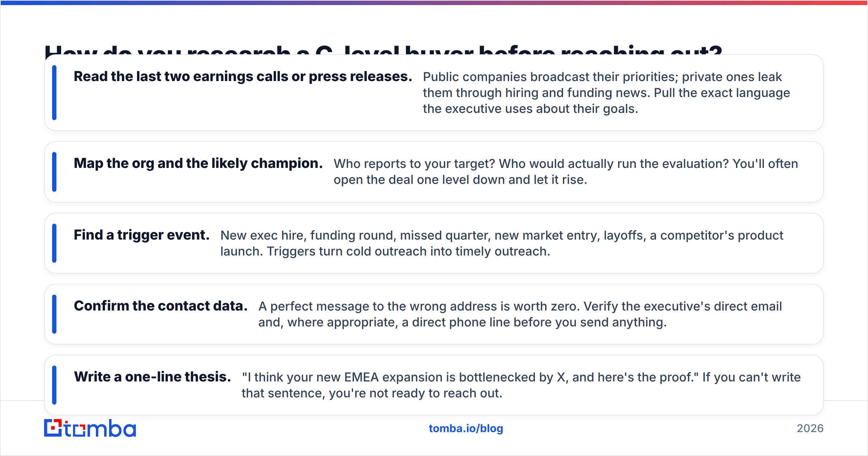Image resolution: width=868 pixels, height=456 pixels.
Task: Open the tomba.io/blog link
Action: (x=466, y=428)
